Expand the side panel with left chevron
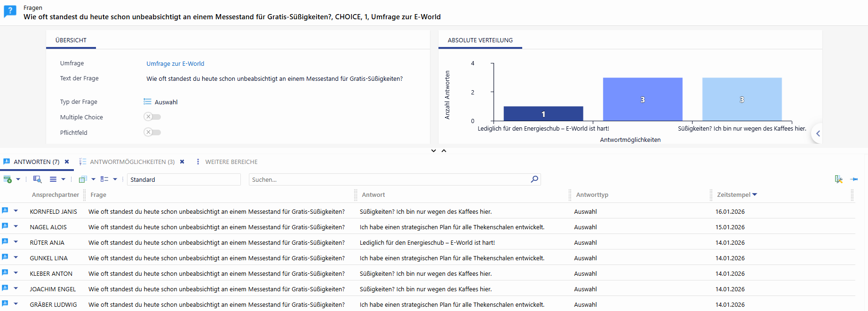The height and width of the screenshot is (311, 868). 818,134
